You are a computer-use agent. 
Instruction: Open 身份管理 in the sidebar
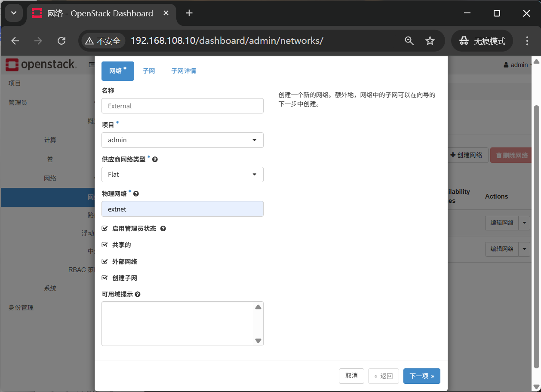21,308
